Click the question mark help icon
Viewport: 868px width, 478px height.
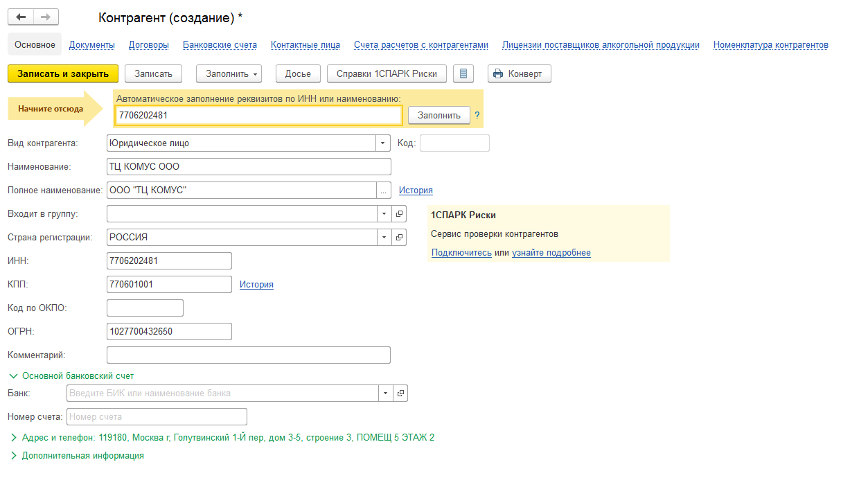tap(477, 116)
